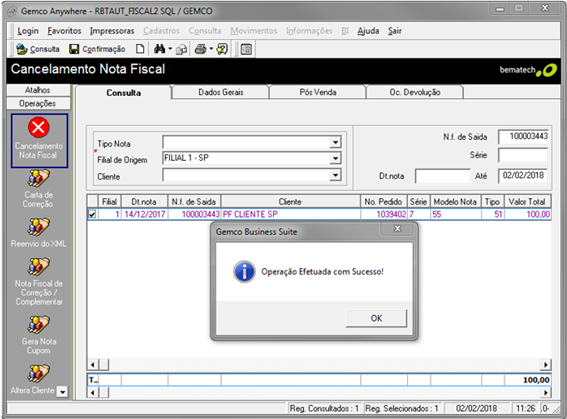The height and width of the screenshot is (419, 567).
Task: Click the new blank document icon
Action: tap(140, 49)
